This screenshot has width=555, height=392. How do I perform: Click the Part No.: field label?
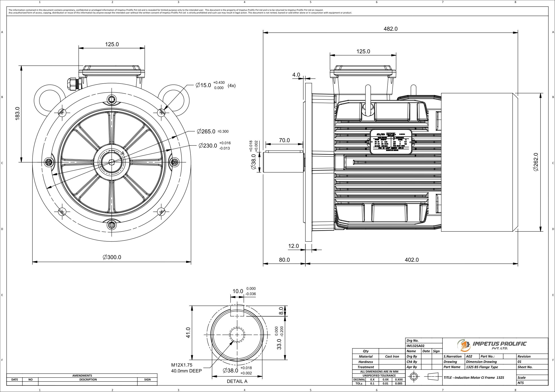click(488, 356)
